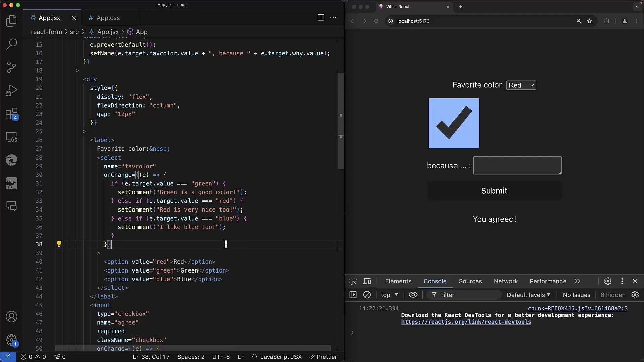
Task: Switch to the Console tab
Action: (435, 281)
